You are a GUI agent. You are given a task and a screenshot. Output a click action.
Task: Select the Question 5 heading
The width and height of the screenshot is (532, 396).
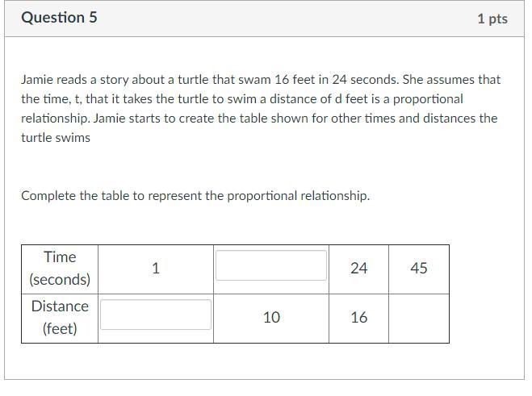59,18
